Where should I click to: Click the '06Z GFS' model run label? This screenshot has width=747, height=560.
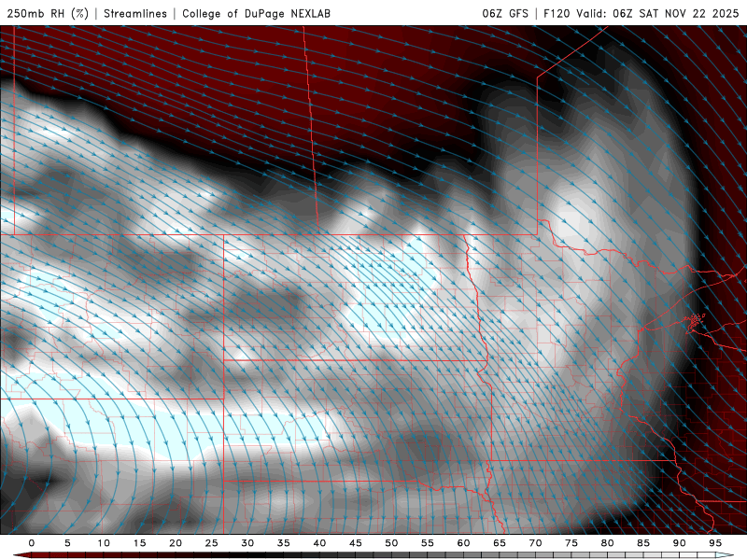pyautogui.click(x=505, y=13)
